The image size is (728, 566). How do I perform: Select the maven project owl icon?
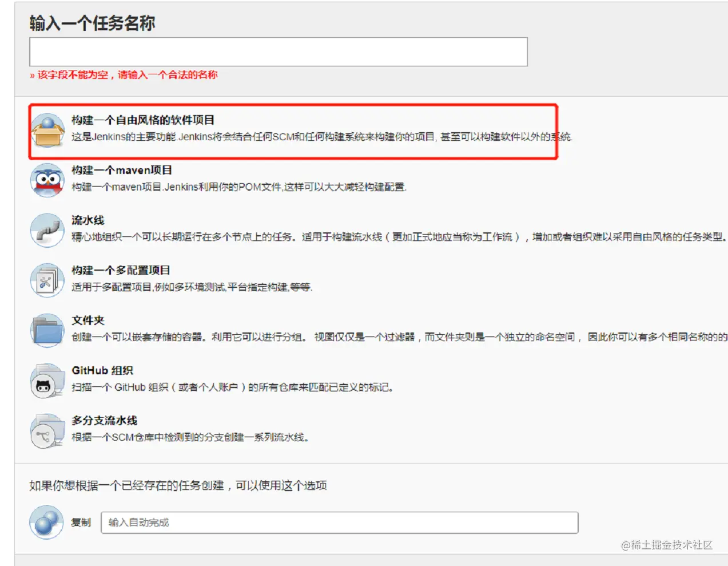pyautogui.click(x=47, y=180)
